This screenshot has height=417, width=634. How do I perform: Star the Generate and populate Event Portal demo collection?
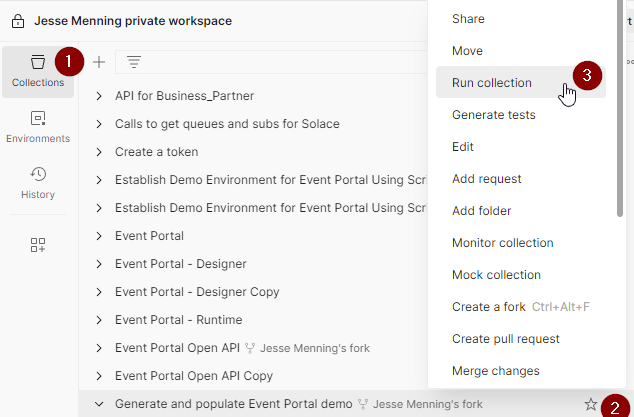coord(591,404)
